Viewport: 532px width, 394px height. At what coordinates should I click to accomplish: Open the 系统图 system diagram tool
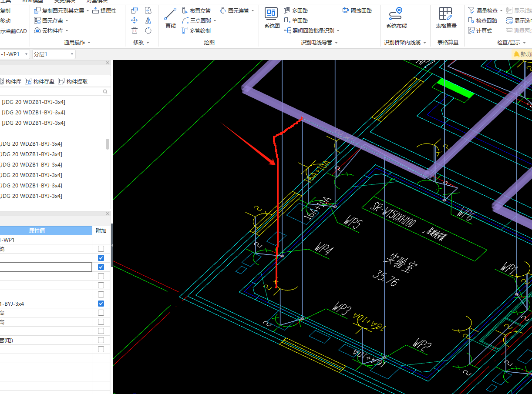pos(272,18)
